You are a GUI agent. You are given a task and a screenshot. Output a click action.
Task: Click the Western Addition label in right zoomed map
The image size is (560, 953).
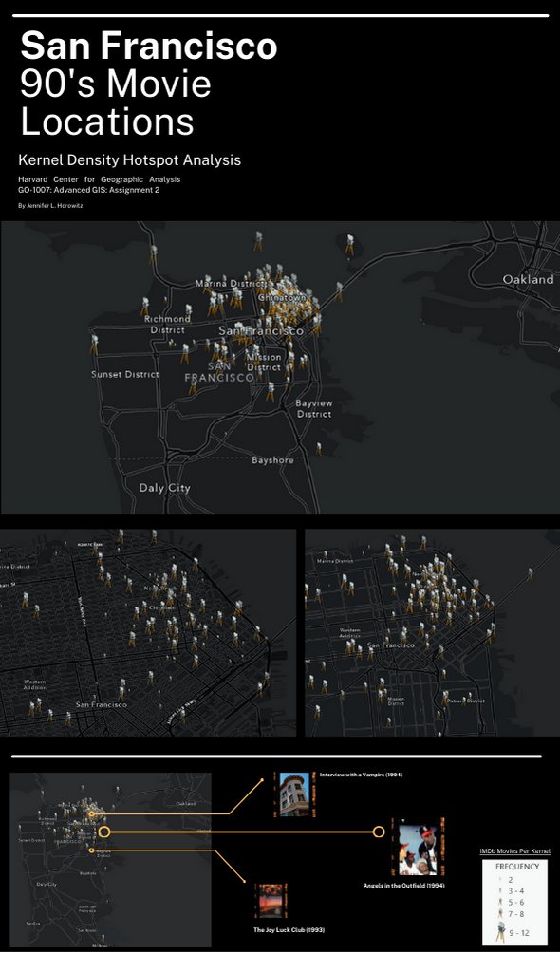tap(349, 633)
